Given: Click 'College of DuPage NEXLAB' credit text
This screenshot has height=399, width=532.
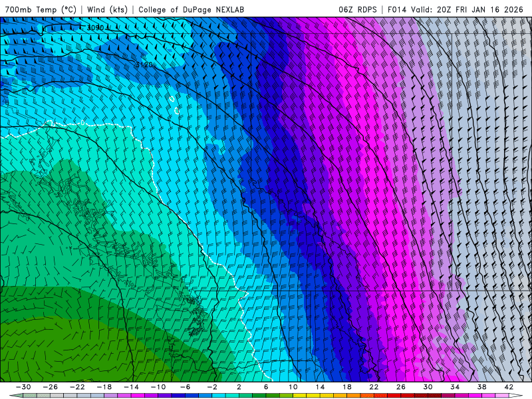Looking at the screenshot, I should coord(191,9).
